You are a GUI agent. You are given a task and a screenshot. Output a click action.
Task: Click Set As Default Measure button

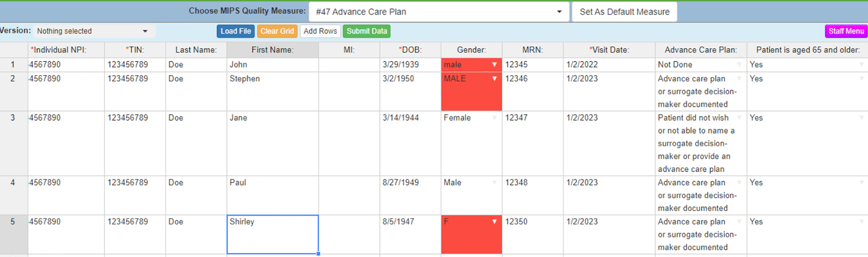click(x=624, y=12)
